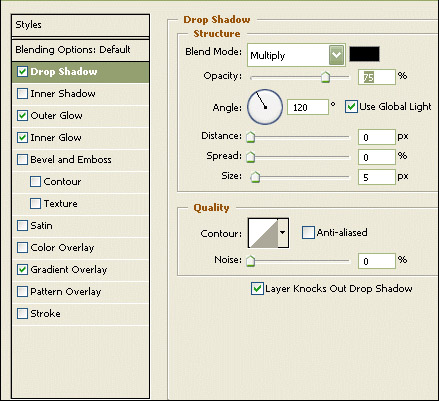
Task: Open the Bevel and Emboss settings row
Action: (80, 160)
